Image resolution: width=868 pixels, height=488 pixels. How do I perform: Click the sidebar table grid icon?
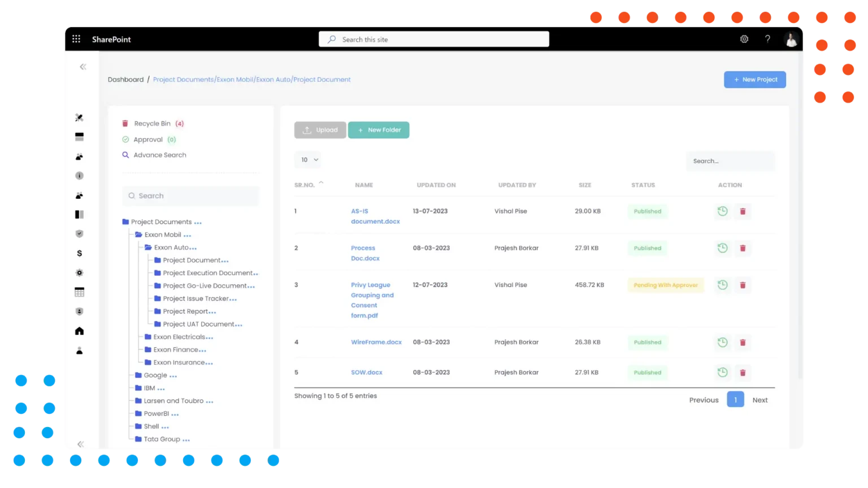pyautogui.click(x=79, y=292)
